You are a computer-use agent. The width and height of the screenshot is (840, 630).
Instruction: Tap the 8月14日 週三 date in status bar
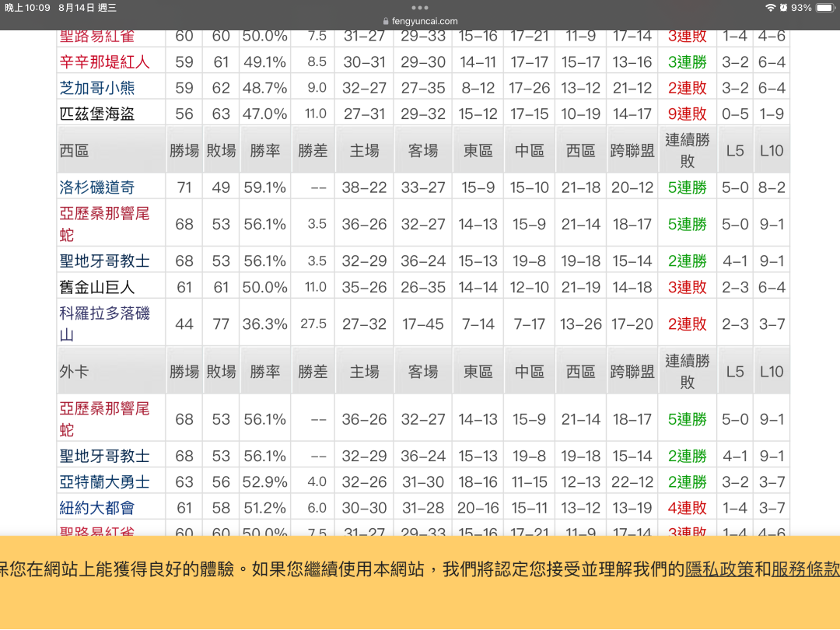pos(87,8)
